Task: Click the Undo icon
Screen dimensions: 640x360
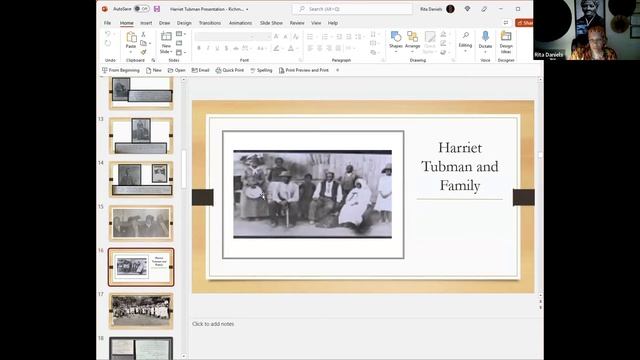Action: coord(108,34)
